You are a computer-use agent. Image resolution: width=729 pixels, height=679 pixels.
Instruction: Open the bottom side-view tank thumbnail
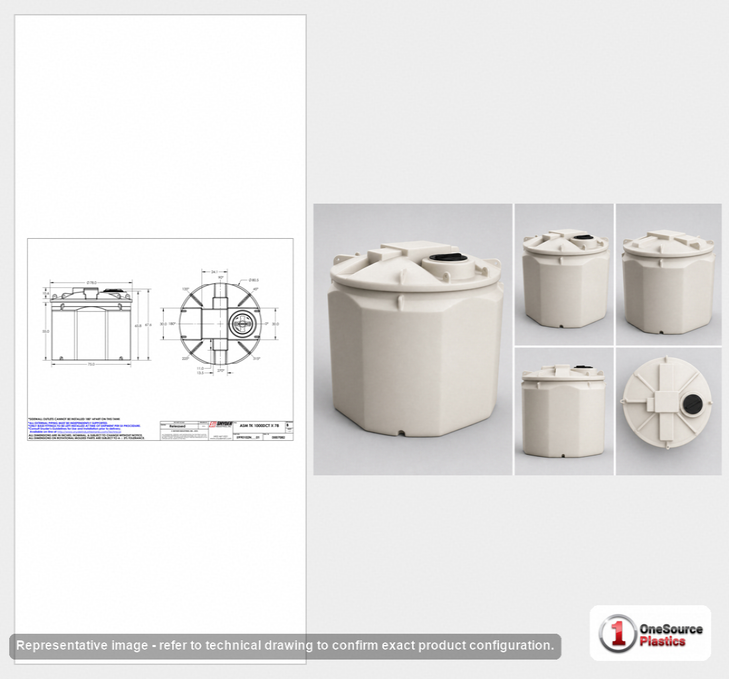point(564,411)
